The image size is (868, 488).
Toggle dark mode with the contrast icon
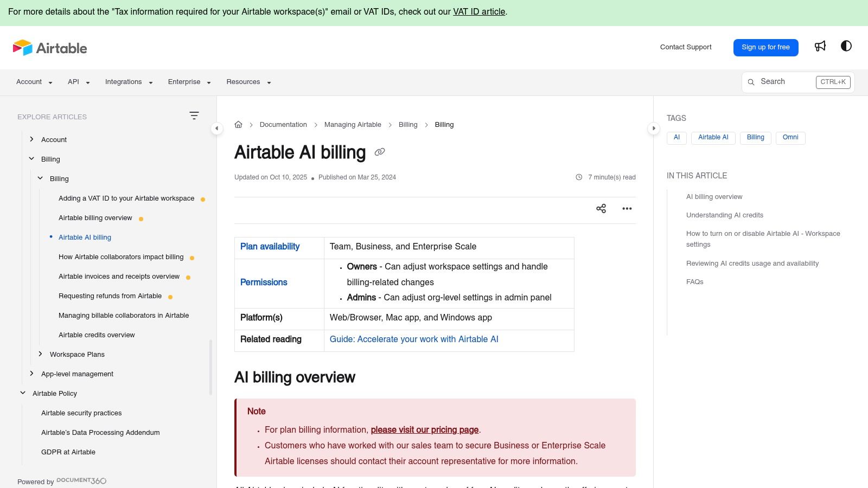tap(846, 46)
